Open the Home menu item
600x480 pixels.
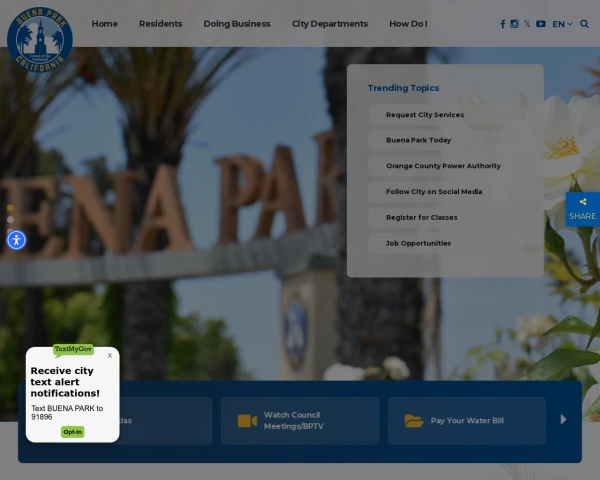pyautogui.click(x=104, y=24)
